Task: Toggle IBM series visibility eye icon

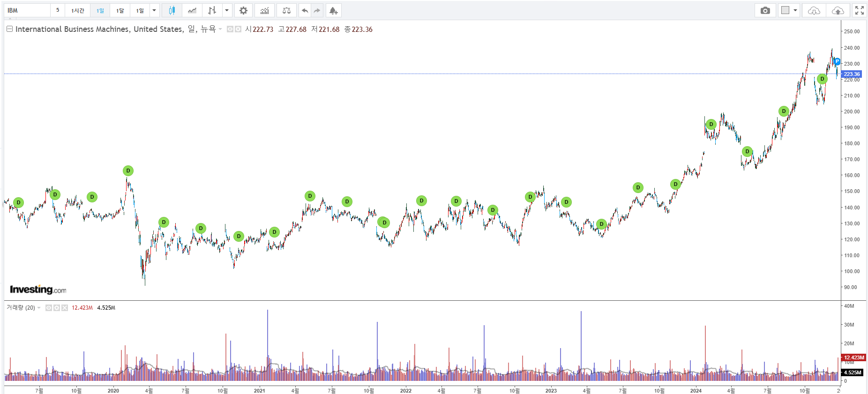Action: pos(230,29)
